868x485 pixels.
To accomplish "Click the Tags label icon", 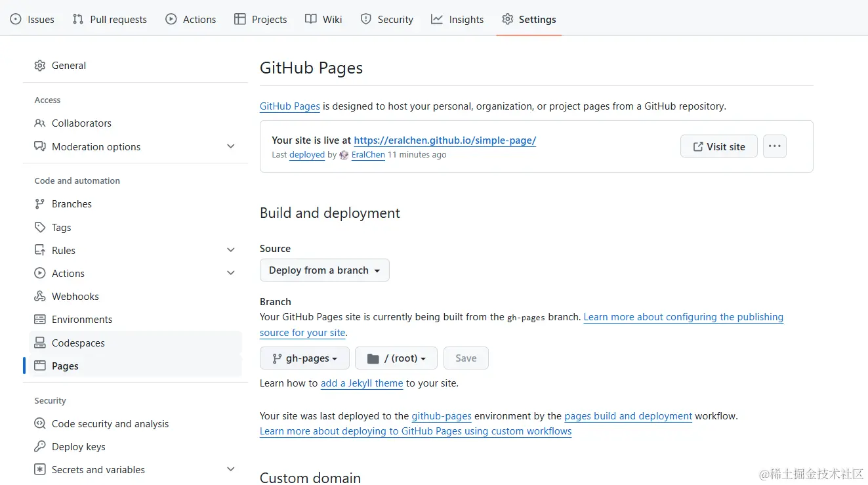I will point(40,227).
